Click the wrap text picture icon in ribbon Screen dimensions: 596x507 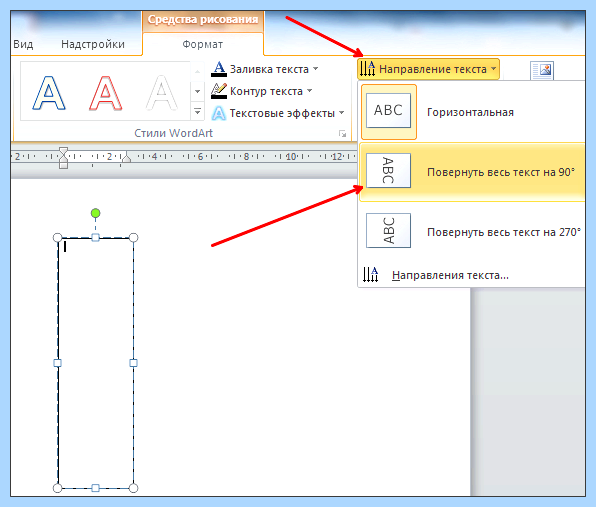[x=542, y=71]
